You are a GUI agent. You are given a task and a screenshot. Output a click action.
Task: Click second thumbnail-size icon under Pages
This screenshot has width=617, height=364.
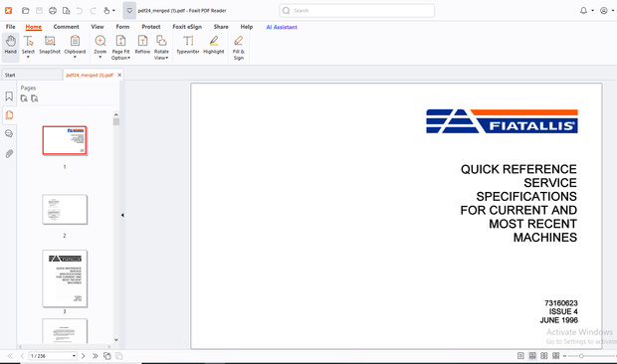click(x=35, y=98)
